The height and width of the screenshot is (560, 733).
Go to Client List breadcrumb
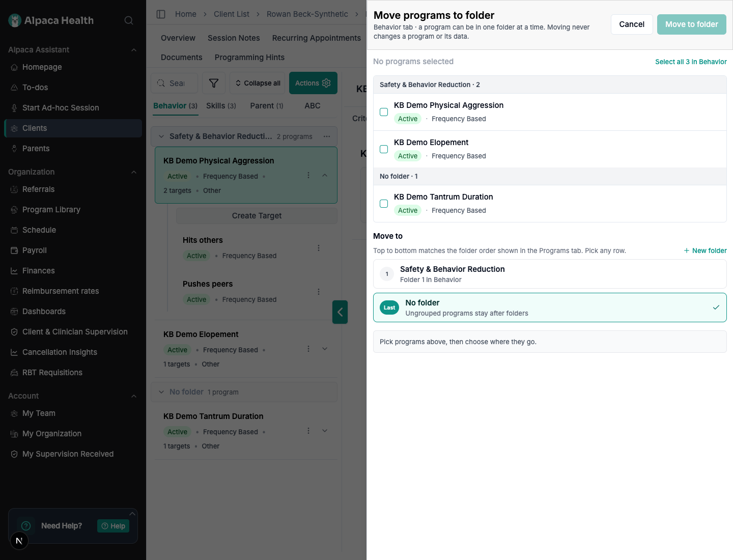click(232, 14)
